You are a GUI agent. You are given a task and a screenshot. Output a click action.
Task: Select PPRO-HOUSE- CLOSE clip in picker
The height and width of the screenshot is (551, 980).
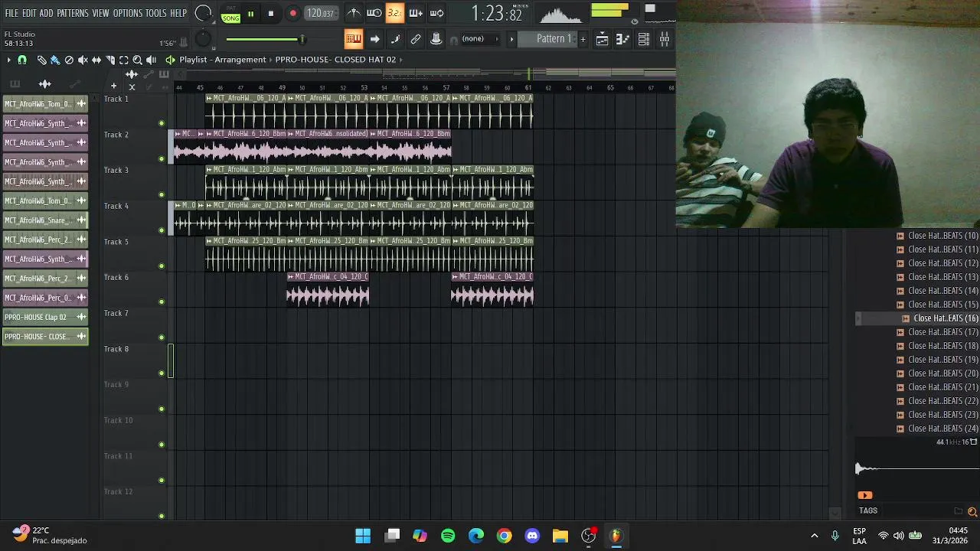coord(45,337)
